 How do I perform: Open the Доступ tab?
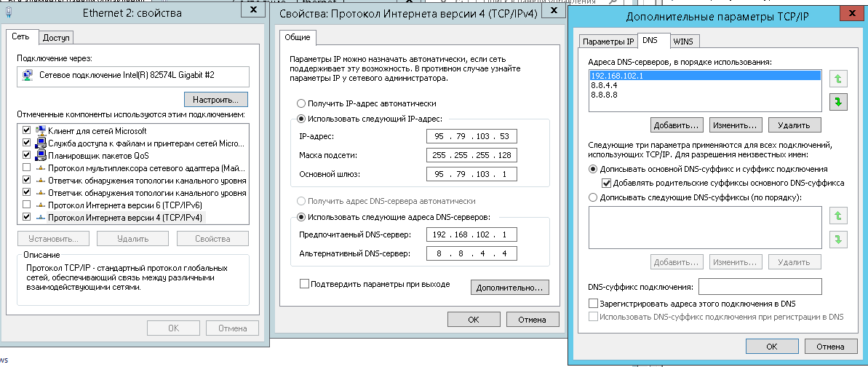(56, 38)
